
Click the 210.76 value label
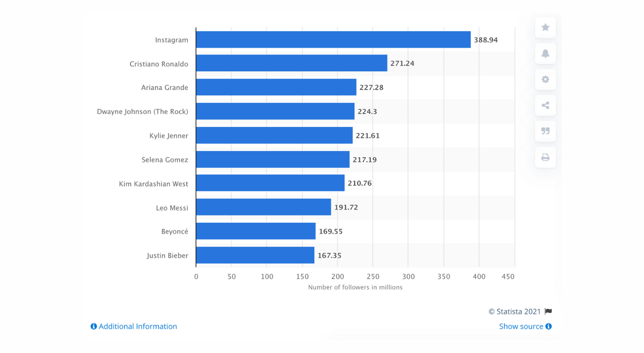click(359, 183)
